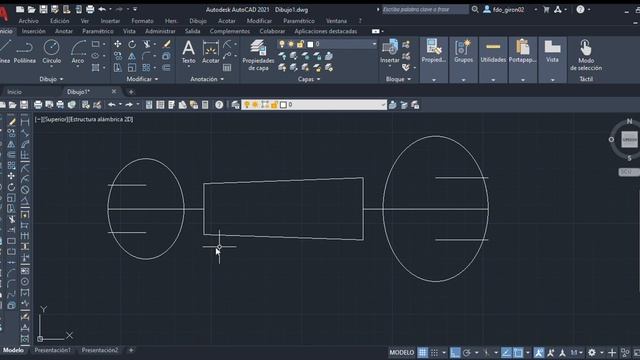Toggle layer on/off lightbulb in Capas panel
640x360 pixels.
pyautogui.click(x=282, y=44)
